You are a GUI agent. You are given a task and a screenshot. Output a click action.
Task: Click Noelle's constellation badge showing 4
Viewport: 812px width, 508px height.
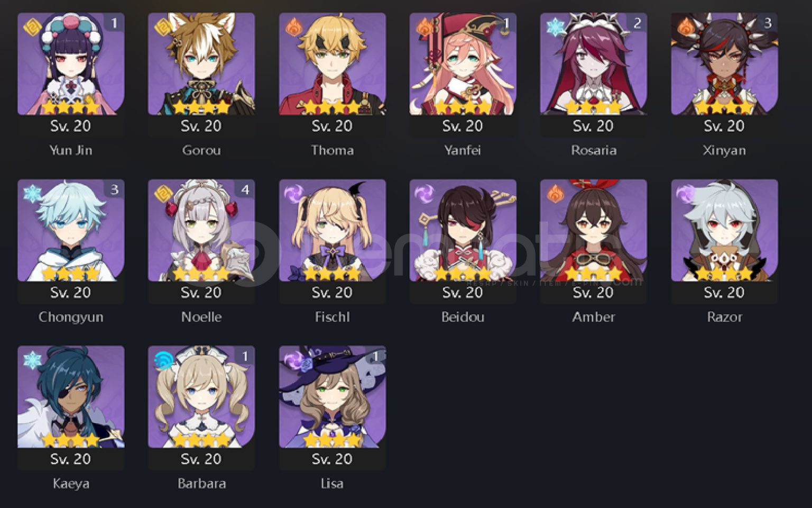[245, 189]
